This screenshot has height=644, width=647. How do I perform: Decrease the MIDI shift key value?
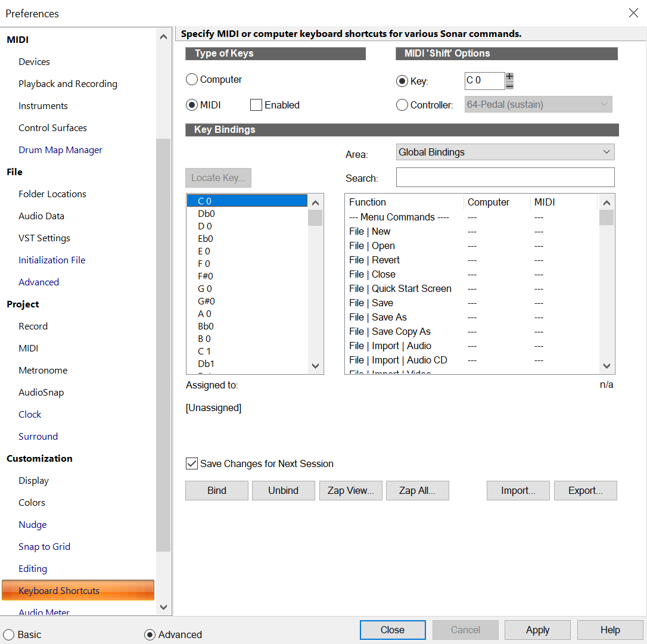tap(509, 85)
